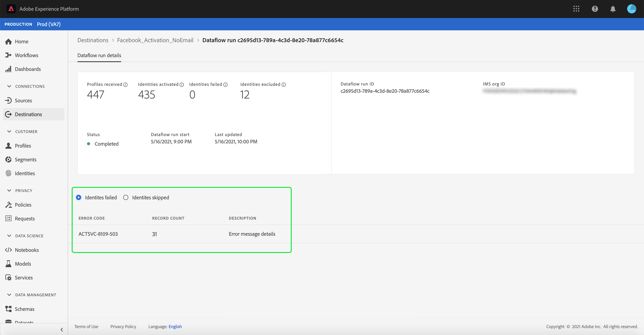Click the Identities failed info icon
Image resolution: width=644 pixels, height=335 pixels.
click(226, 85)
